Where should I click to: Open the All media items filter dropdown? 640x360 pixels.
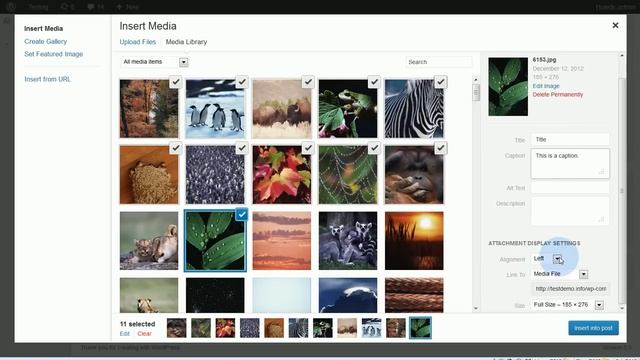[x=154, y=62]
